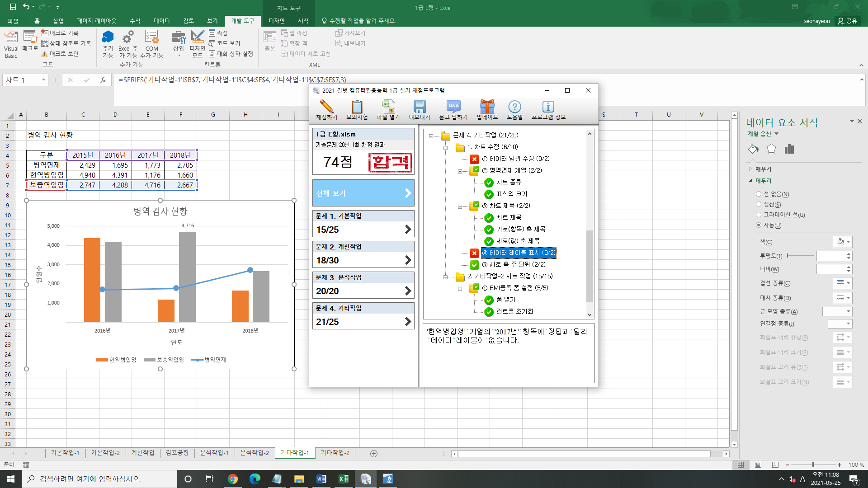Screen dimensions: 868x488
Task: Open the 겹선 종류 dropdown
Action: (843, 283)
